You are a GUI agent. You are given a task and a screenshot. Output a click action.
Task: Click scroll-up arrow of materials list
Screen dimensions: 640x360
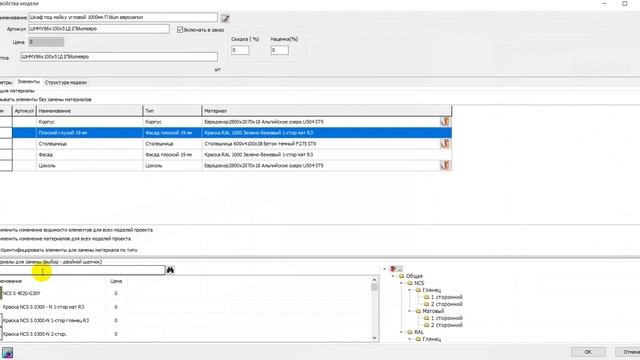374,280
